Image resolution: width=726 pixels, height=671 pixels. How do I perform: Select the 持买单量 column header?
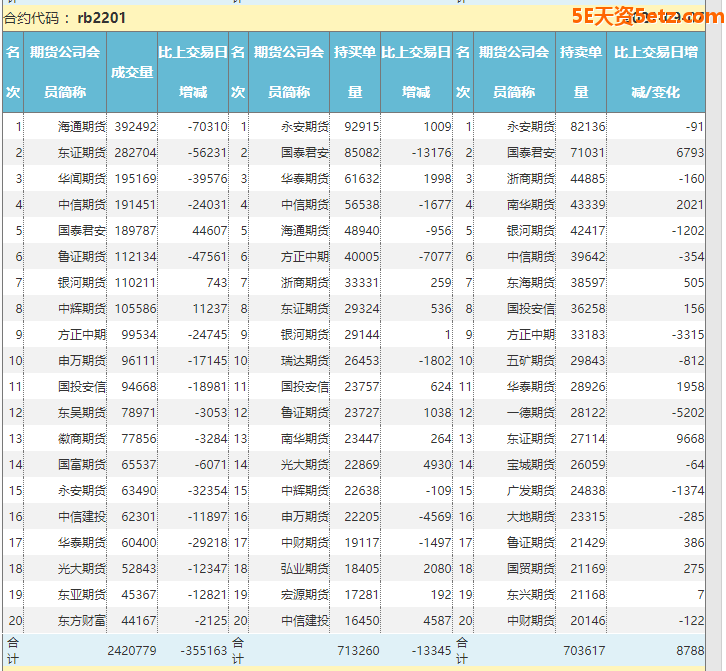click(x=355, y=72)
